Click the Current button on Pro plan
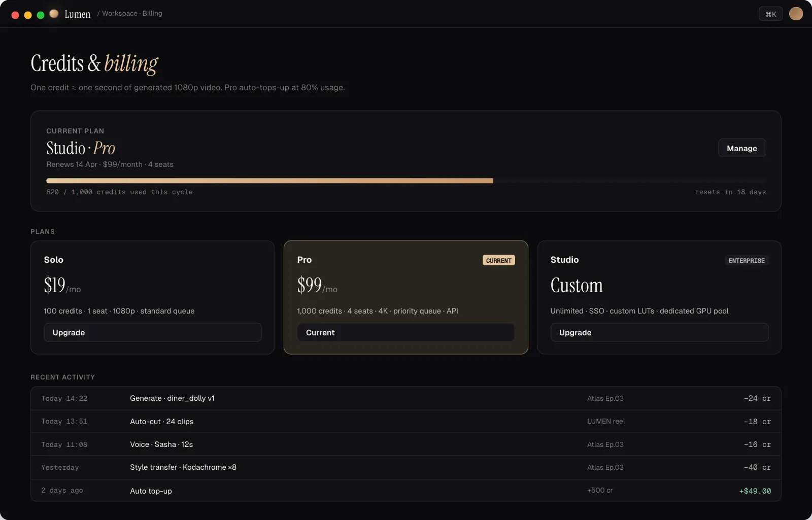Image resolution: width=812 pixels, height=520 pixels. click(x=405, y=332)
